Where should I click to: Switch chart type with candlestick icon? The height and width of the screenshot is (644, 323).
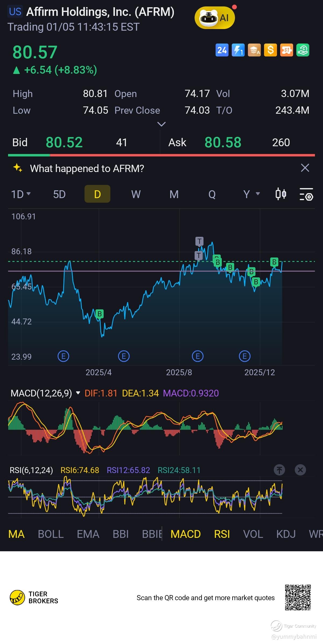coord(281,194)
